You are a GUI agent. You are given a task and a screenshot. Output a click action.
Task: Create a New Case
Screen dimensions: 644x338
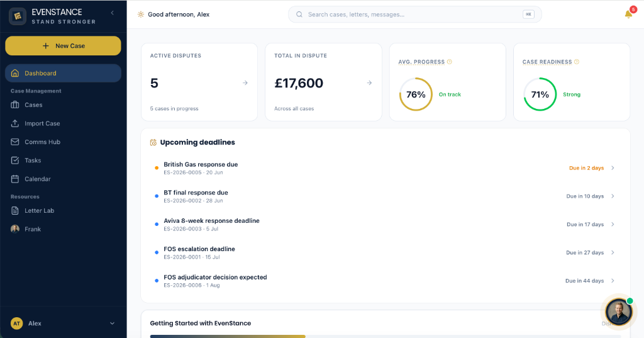[x=63, y=46]
